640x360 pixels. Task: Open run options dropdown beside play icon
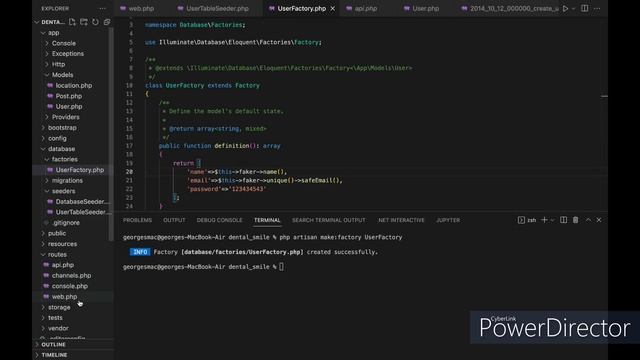[x=573, y=9]
